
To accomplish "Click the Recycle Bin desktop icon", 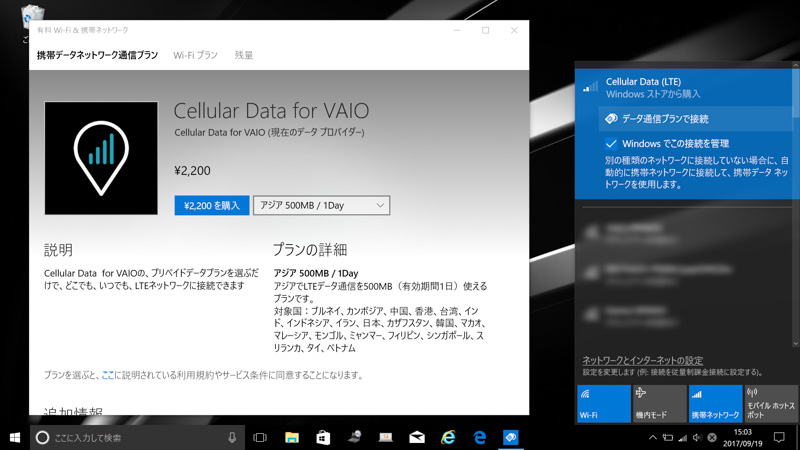I will 33,17.
